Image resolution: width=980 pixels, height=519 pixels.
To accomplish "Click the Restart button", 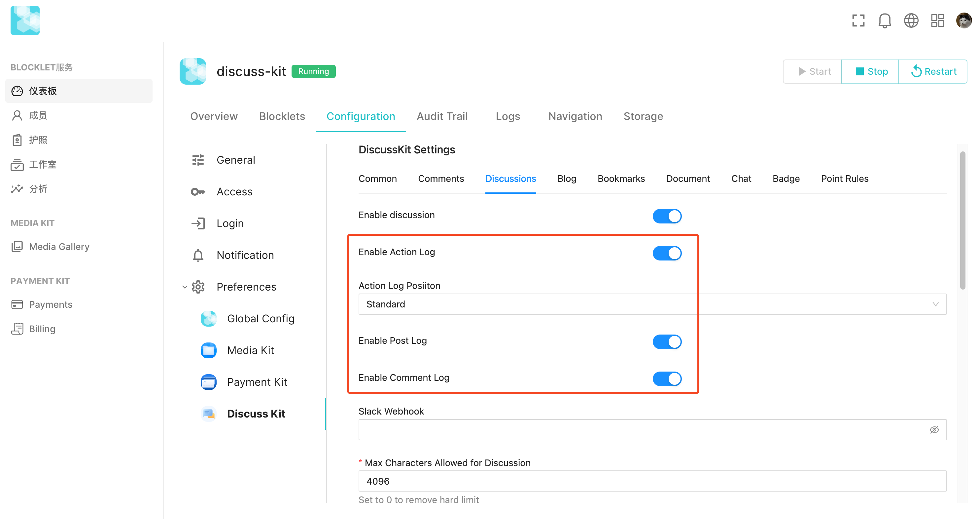I will (933, 72).
